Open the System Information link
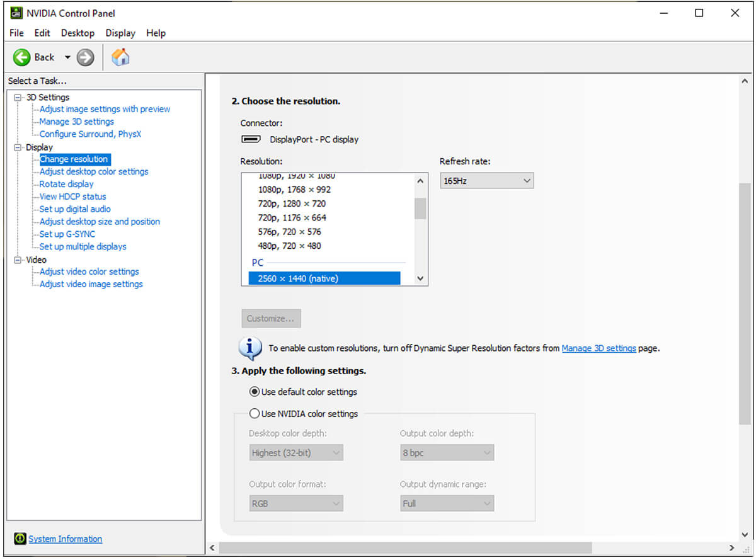The width and height of the screenshot is (756, 560). pyautogui.click(x=65, y=539)
